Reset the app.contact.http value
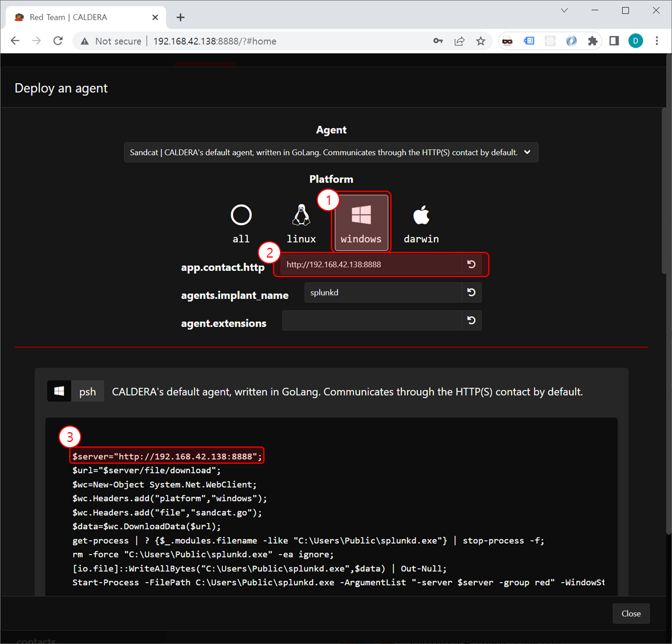The width and height of the screenshot is (672, 644). pos(472,264)
